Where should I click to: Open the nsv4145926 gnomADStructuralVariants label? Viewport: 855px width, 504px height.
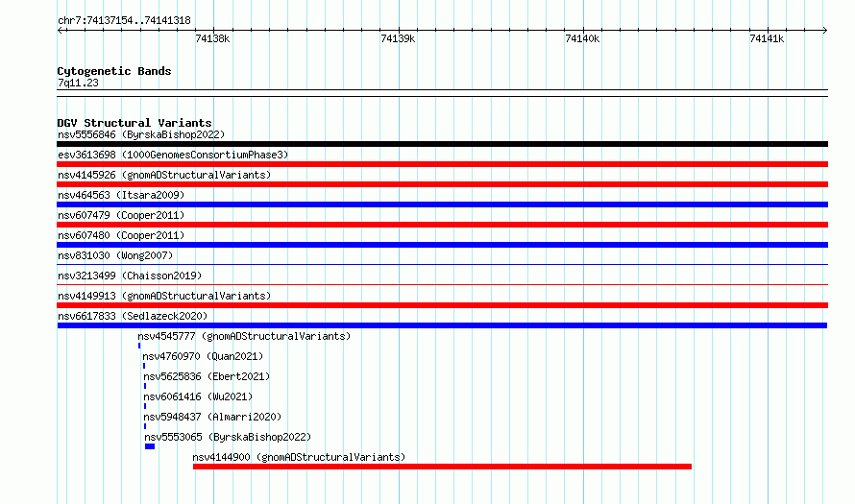[x=164, y=175]
